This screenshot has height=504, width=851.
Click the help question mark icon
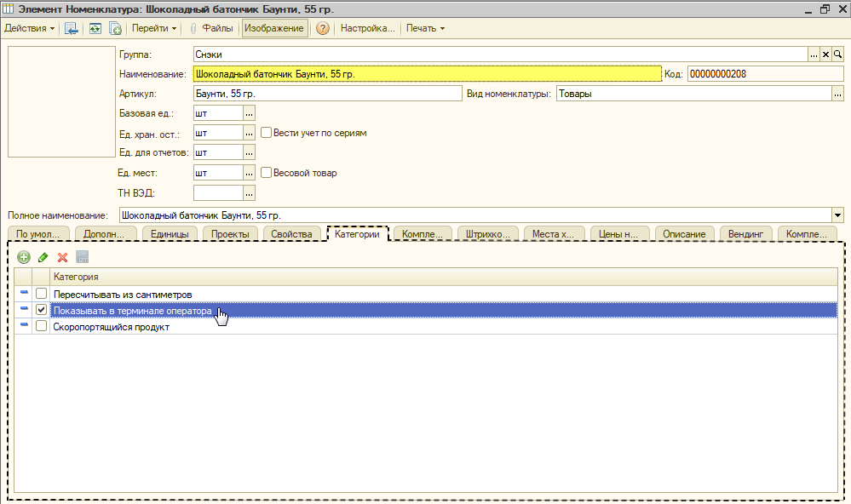(x=322, y=28)
